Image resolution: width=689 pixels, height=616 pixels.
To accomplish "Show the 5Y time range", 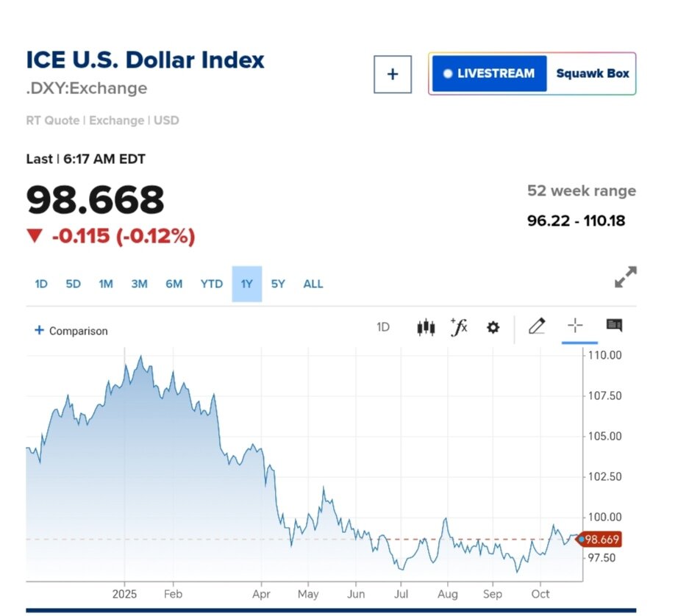I will click(x=278, y=284).
